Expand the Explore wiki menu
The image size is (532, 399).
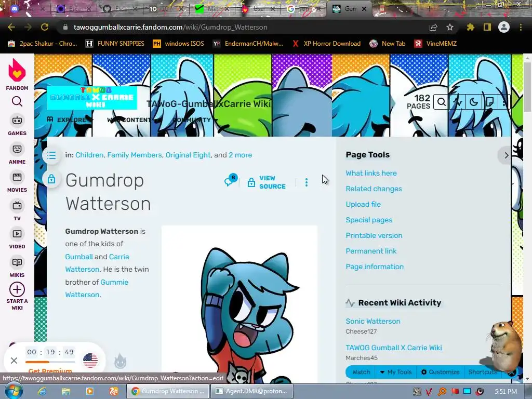tap(70, 120)
